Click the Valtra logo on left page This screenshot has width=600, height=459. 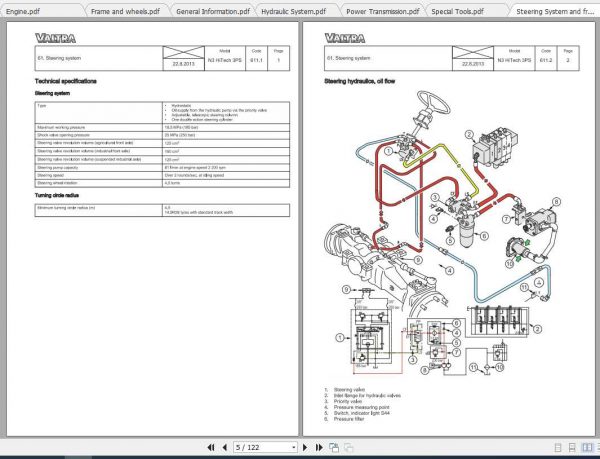[x=55, y=38]
